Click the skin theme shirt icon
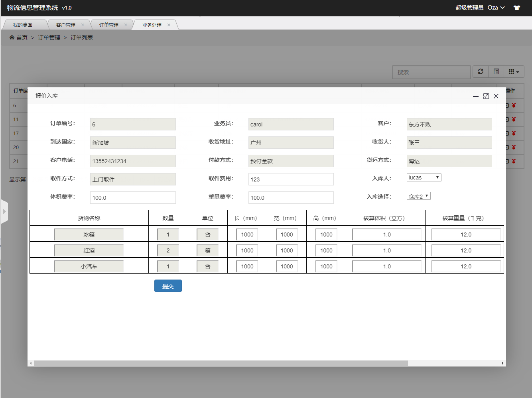Screen dimensions: 532x398 click(517, 8)
